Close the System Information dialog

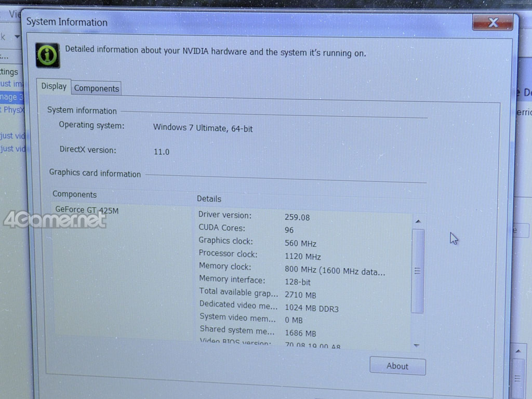coord(493,23)
